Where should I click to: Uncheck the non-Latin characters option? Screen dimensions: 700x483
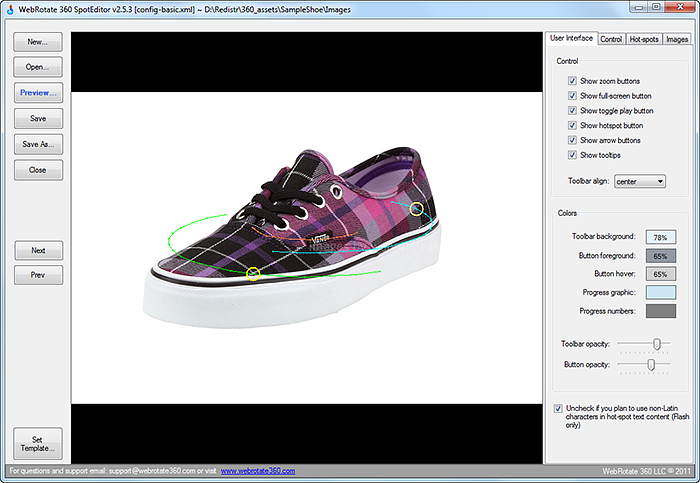[x=558, y=408]
